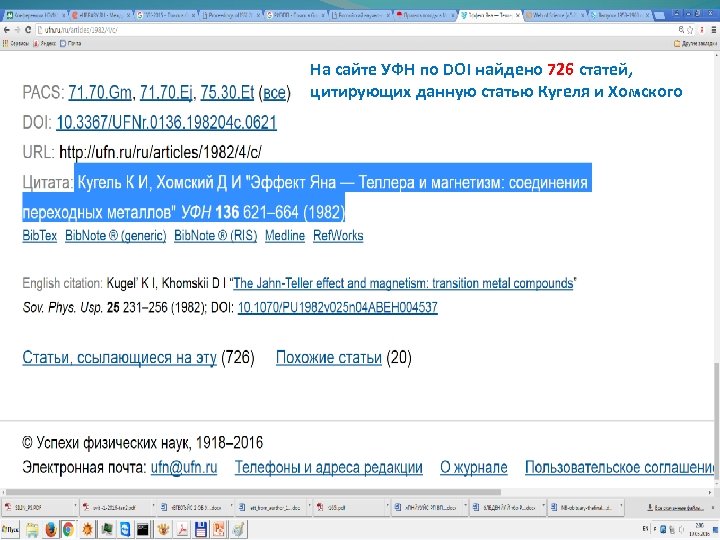Open 'О журнале' link

point(473,467)
